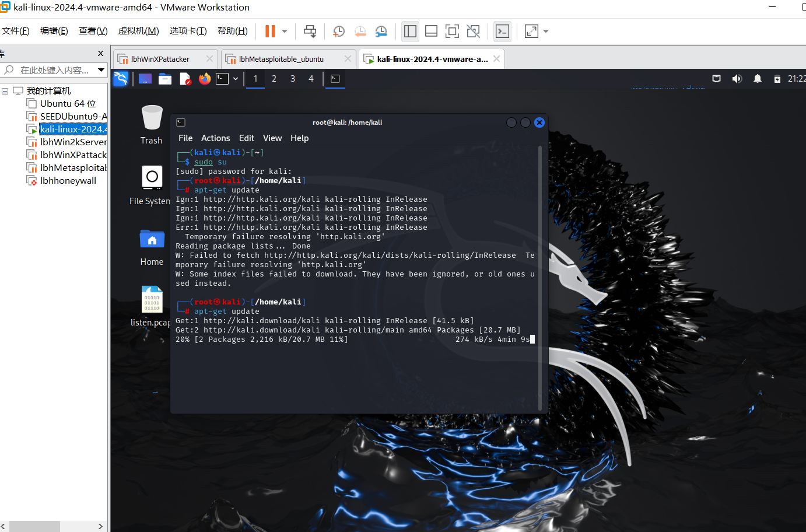
Task: Pause the virtual machine
Action: 270,32
